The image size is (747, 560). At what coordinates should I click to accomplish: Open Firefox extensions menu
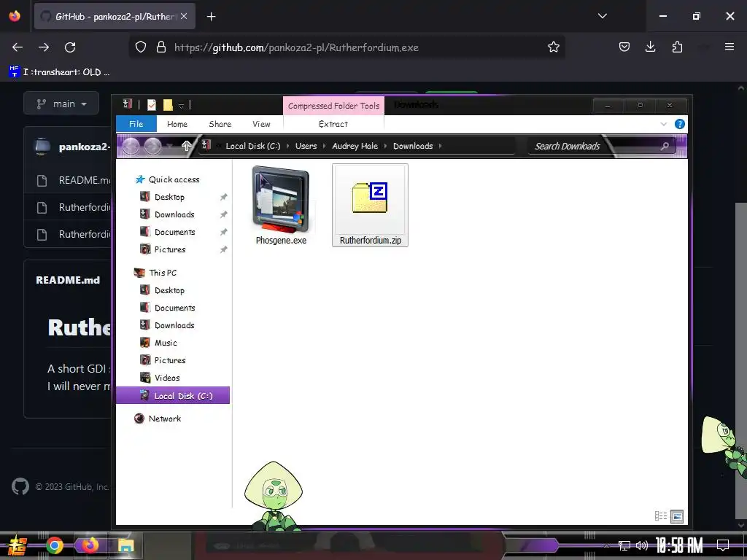click(677, 47)
